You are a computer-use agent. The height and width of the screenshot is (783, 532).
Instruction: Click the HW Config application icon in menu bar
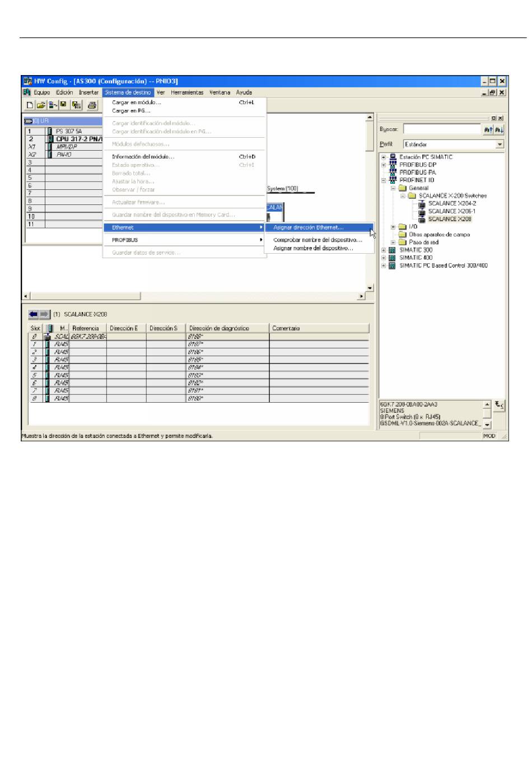click(x=27, y=92)
